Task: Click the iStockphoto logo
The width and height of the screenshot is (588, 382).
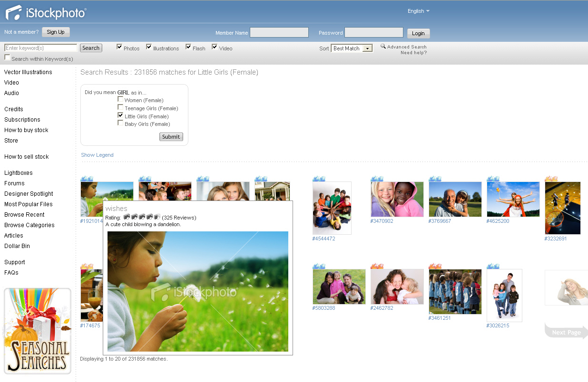Action: point(46,13)
